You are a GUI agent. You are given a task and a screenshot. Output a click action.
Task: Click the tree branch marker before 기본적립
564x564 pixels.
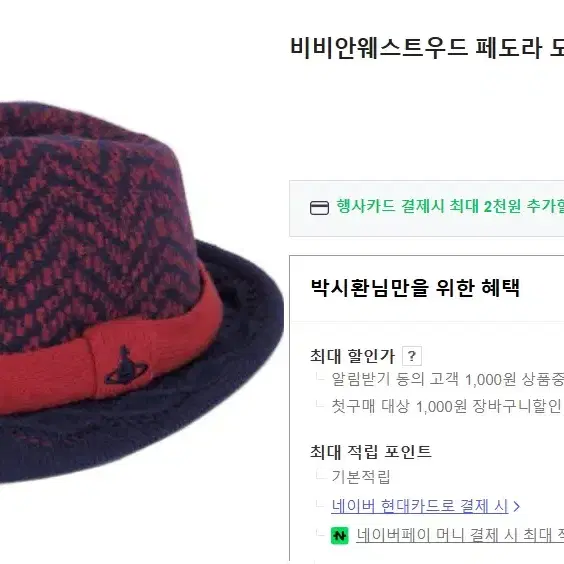(x=320, y=475)
